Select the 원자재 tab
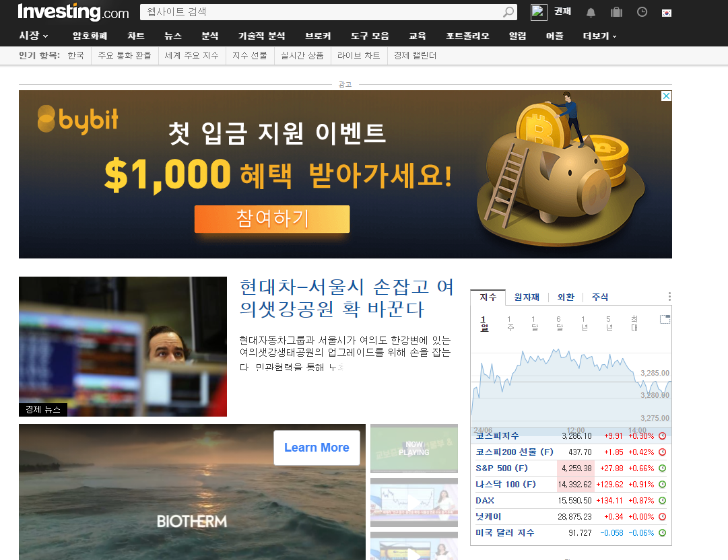This screenshot has width=728, height=560. [527, 297]
